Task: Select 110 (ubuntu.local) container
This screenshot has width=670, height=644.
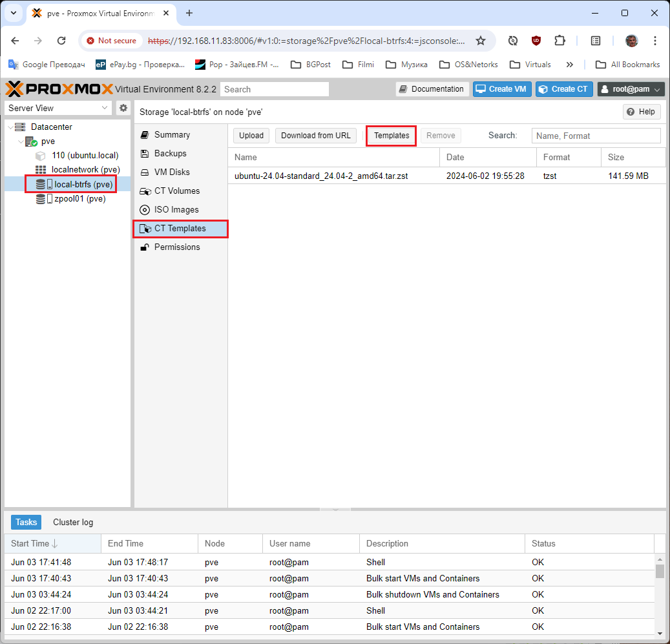Action: (x=85, y=156)
